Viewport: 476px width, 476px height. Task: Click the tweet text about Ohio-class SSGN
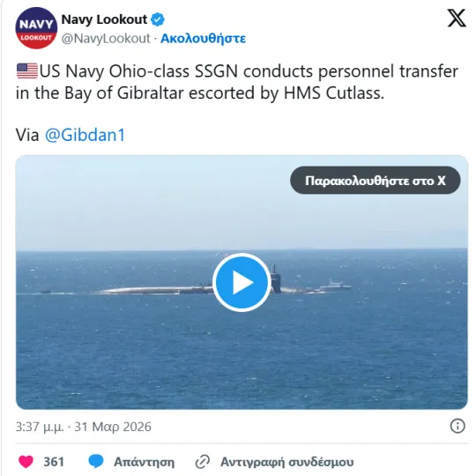237,82
